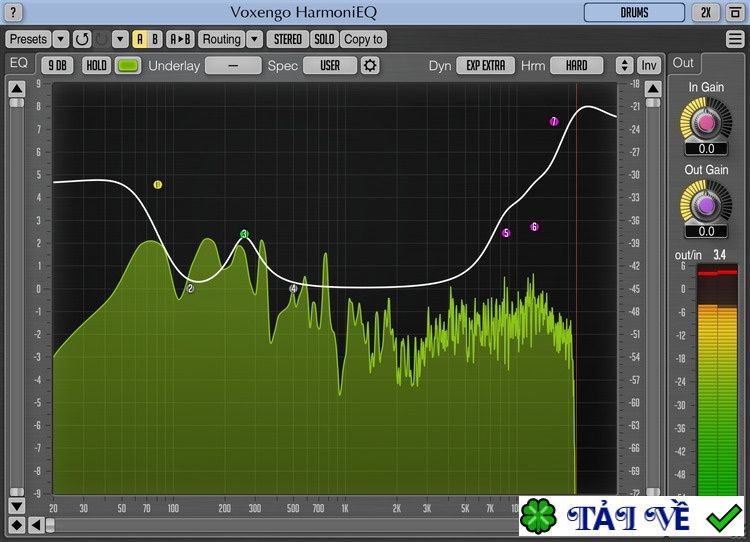Toggle the B state button
750x542 pixels.
coord(155,39)
